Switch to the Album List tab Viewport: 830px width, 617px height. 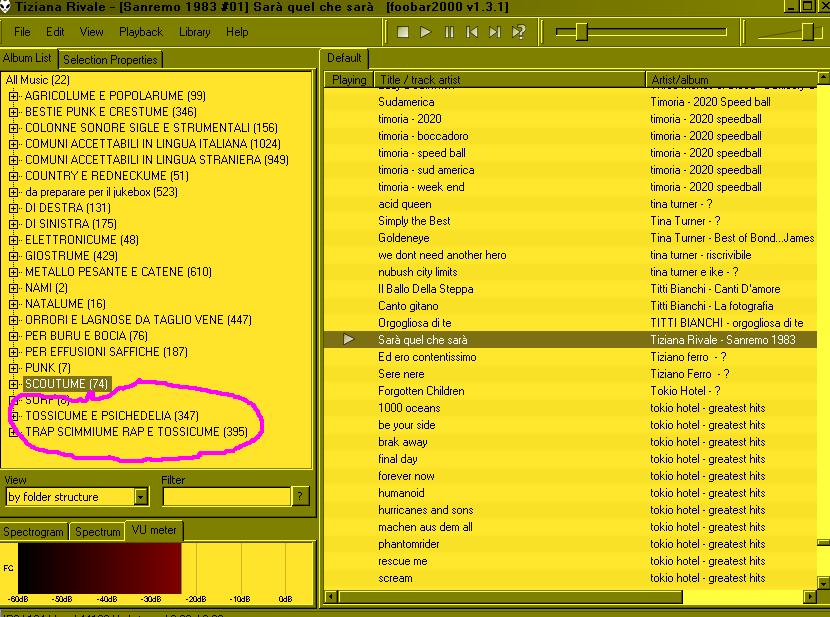click(x=28, y=58)
